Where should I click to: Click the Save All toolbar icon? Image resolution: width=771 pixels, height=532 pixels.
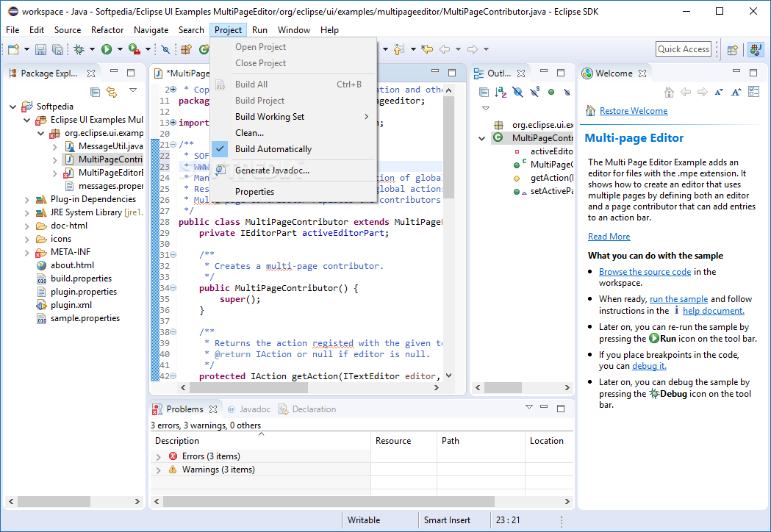57,49
